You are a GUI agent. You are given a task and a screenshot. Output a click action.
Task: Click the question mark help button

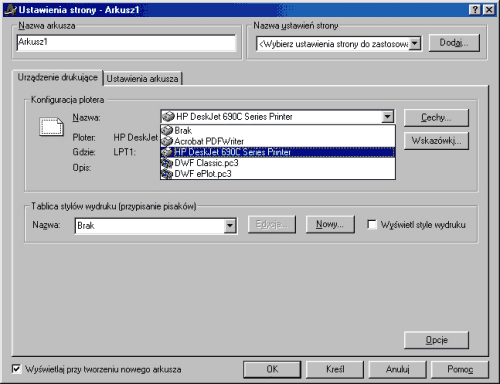pyautogui.click(x=475, y=10)
